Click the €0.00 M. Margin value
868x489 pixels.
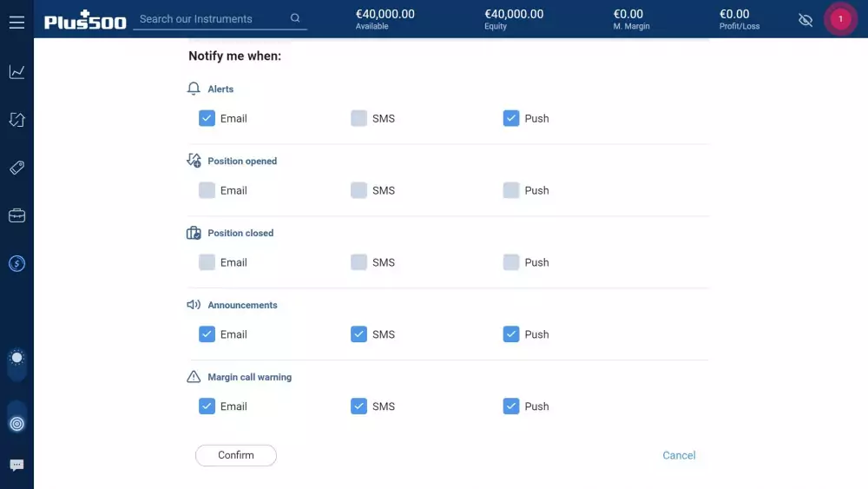point(628,15)
